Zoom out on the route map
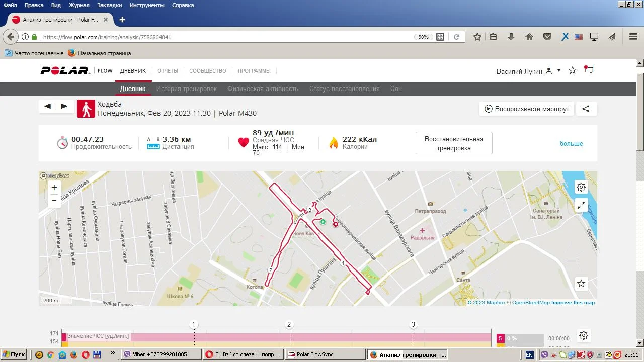Screen dimensions: 644x362 coord(54,201)
